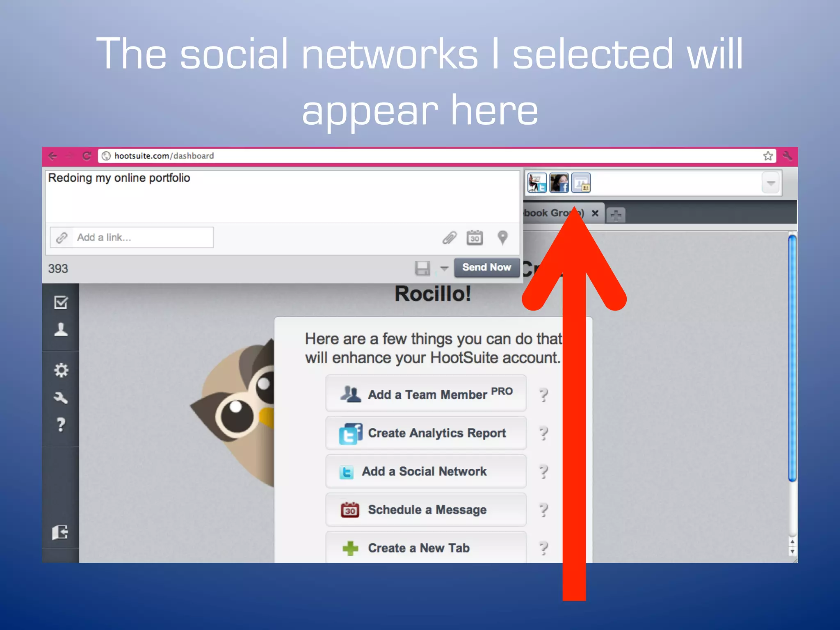Viewport: 840px width, 630px height.
Task: Open the tools wrench in sidebar
Action: (61, 397)
